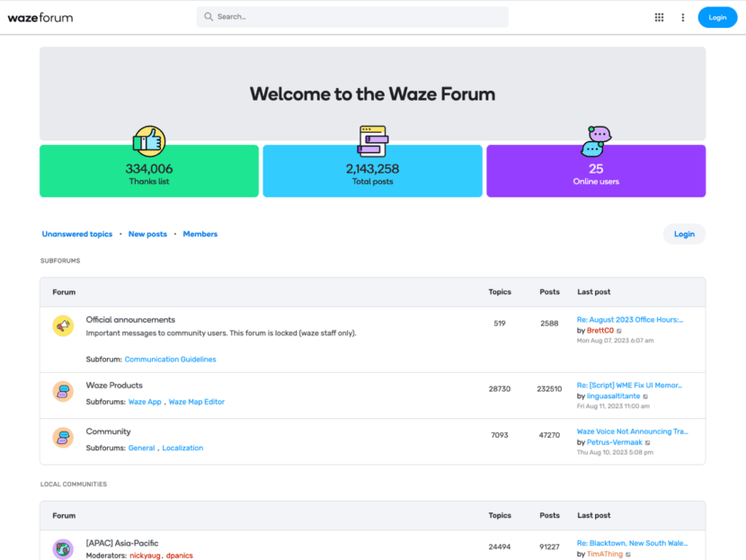Click inside the Search input field
Viewport: 746px width, 560px height.
(351, 16)
